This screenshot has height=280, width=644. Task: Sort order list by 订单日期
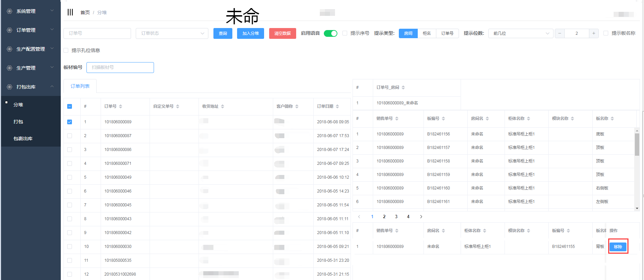click(x=337, y=106)
